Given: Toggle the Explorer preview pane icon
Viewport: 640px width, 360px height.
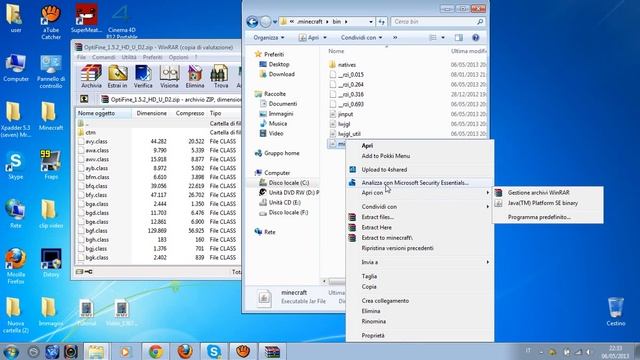Looking at the screenshot, I should pos(459,38).
